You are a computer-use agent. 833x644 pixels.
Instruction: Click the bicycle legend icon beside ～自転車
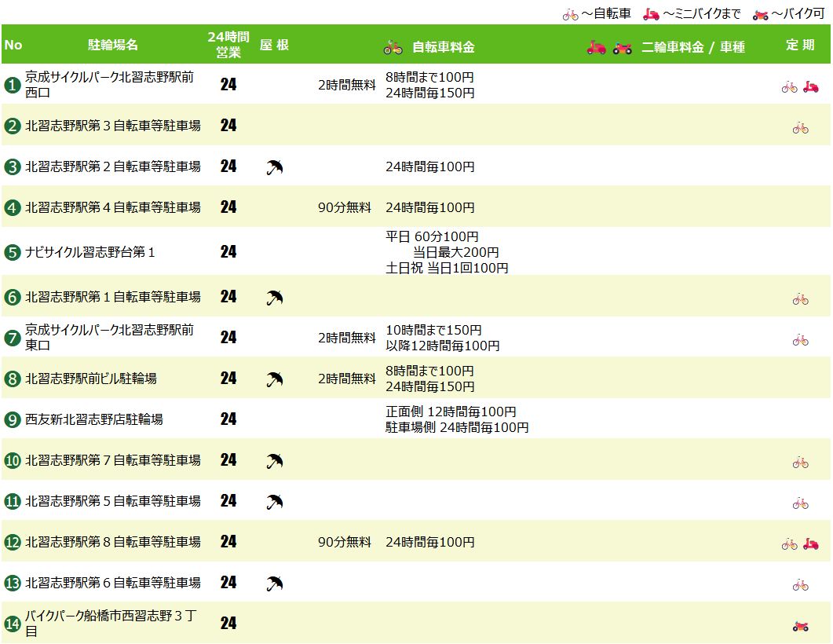click(571, 15)
